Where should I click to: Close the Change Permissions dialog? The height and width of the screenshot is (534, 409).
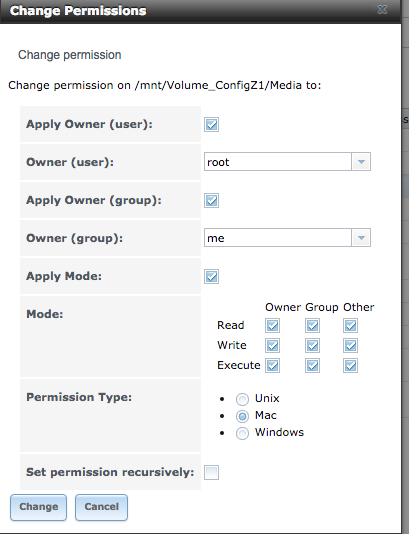[382, 10]
